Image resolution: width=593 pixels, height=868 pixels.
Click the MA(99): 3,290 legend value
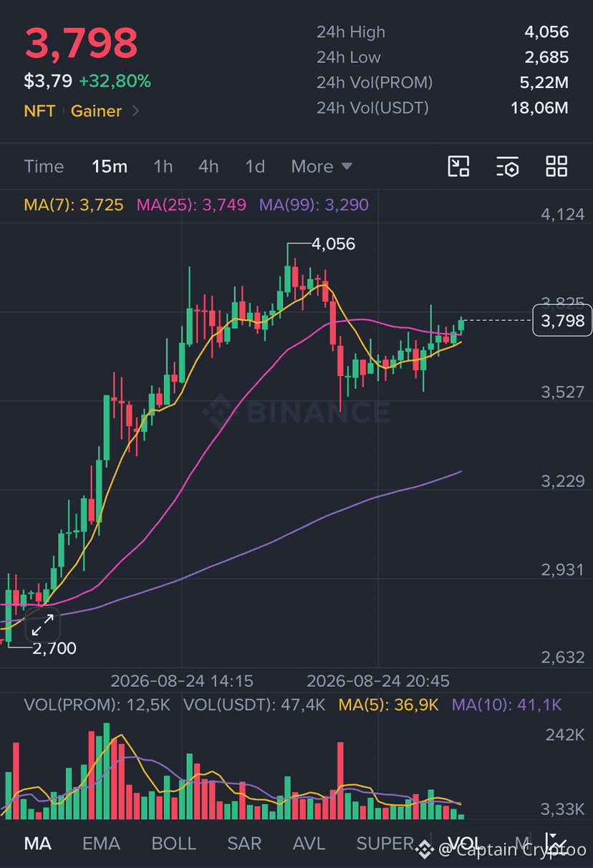pyautogui.click(x=314, y=205)
